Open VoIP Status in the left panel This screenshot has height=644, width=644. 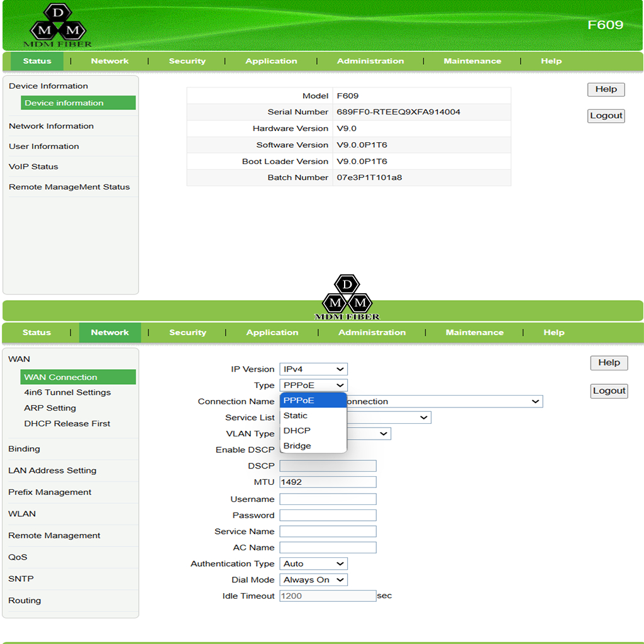click(x=33, y=167)
